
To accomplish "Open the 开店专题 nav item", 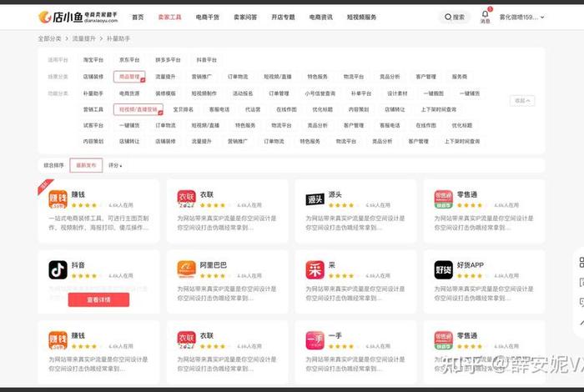I will pos(283,18).
